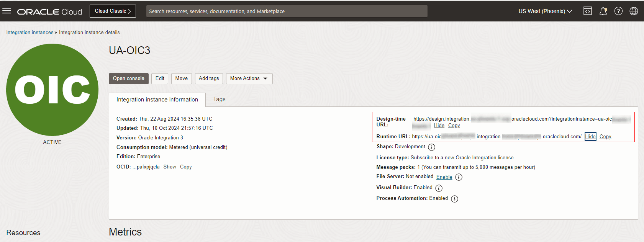Click the Updated timestamp text

[165, 128]
